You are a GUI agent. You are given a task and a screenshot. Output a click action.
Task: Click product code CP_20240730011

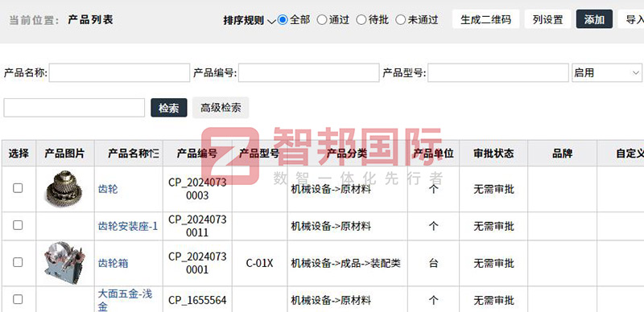[x=197, y=226]
